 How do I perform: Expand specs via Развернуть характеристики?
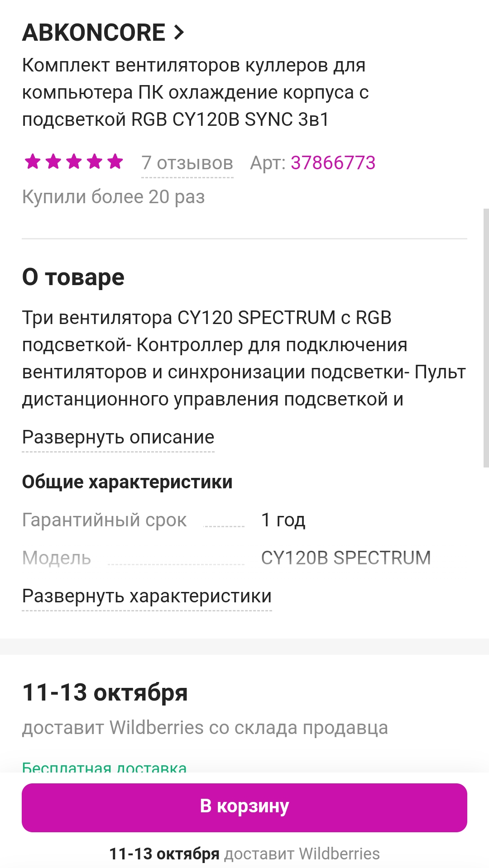point(147,596)
